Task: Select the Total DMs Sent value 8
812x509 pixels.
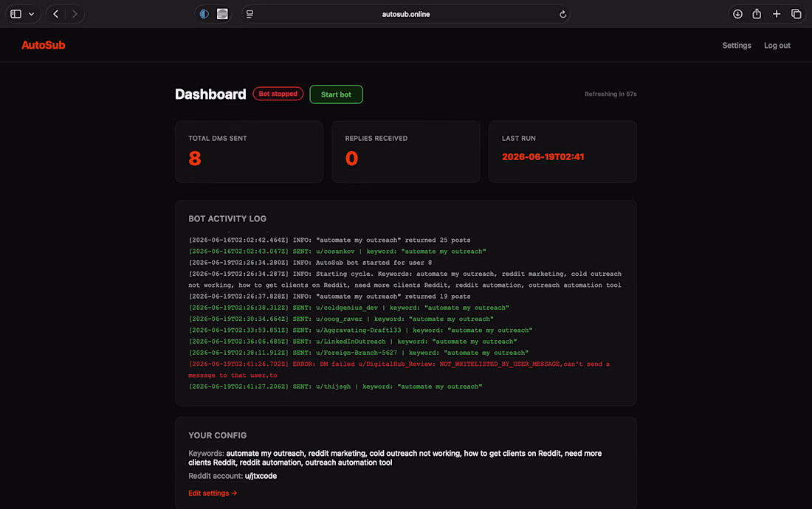Action: click(195, 159)
